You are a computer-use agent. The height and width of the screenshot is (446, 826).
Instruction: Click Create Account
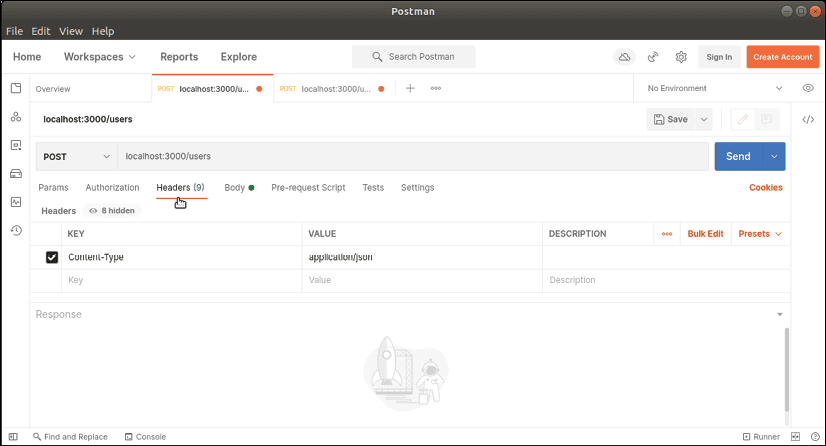coord(782,57)
